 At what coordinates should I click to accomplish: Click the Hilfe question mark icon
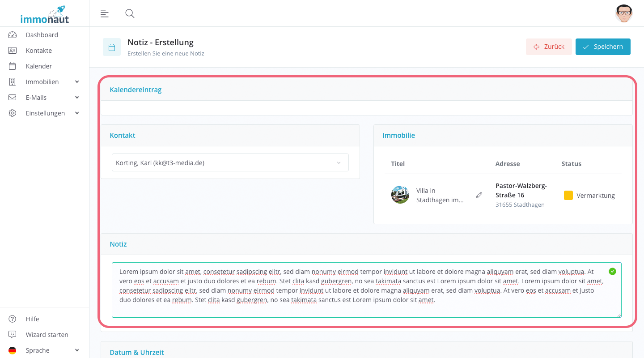click(13, 319)
